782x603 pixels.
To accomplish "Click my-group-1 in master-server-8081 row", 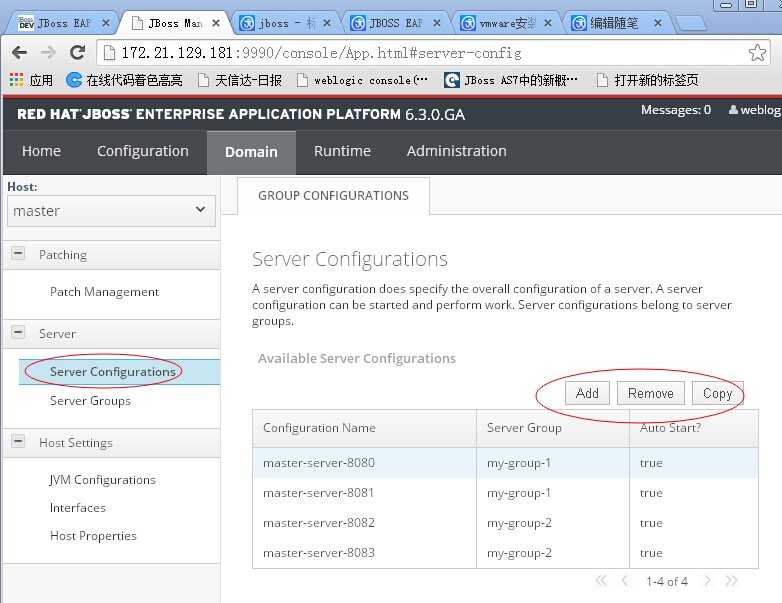I will click(x=519, y=493).
